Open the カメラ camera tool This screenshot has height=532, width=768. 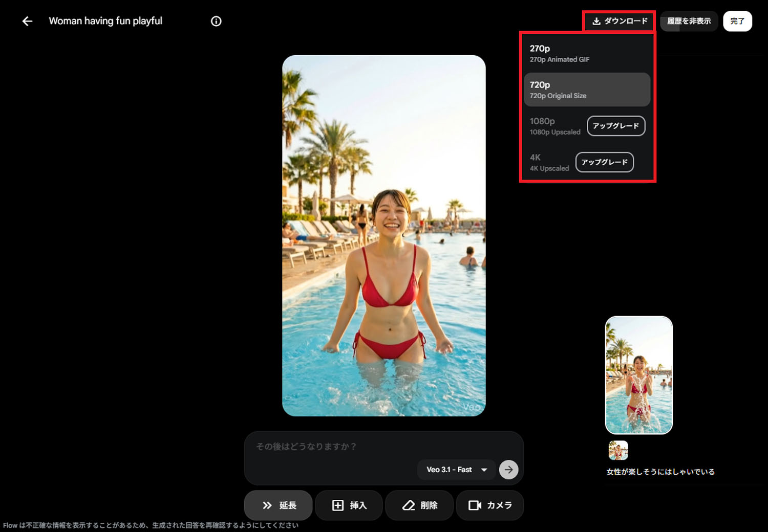click(489, 505)
